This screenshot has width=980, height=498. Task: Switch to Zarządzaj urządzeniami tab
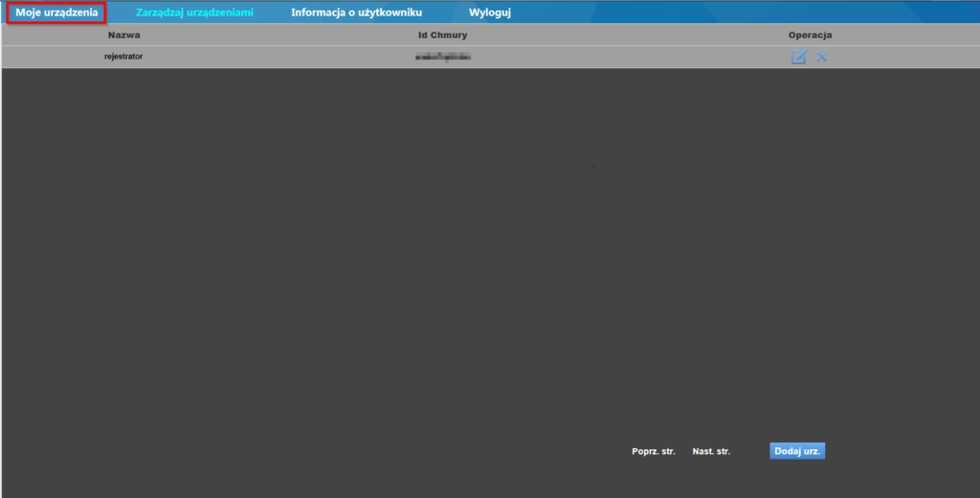pyautogui.click(x=194, y=13)
